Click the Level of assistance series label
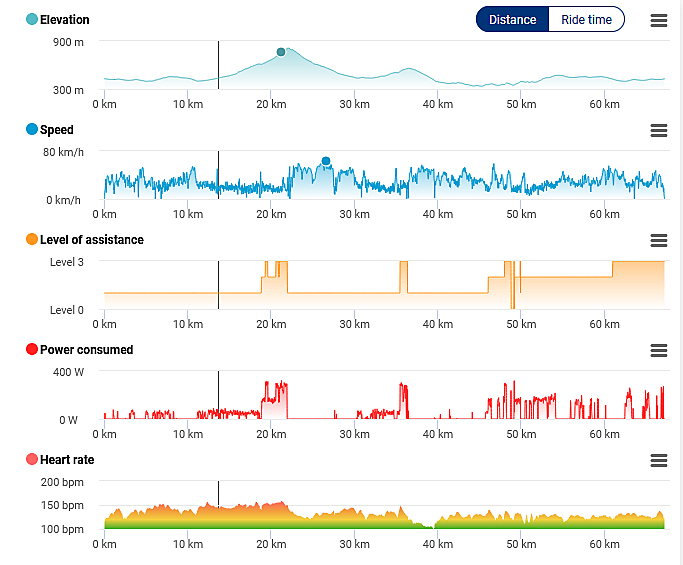Screen dimensions: 683x565 [x=92, y=240]
